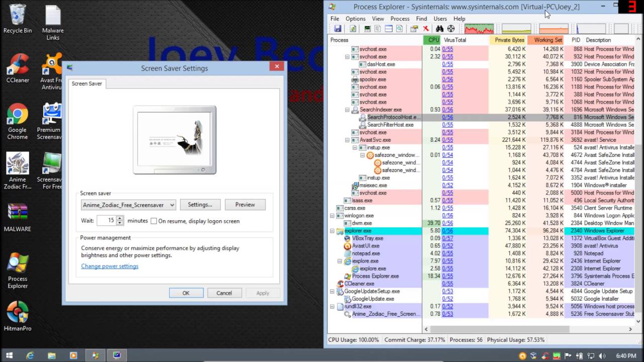The width and height of the screenshot is (644, 362).
Task: Click the red X Kill Process icon
Action: [x=426, y=29]
